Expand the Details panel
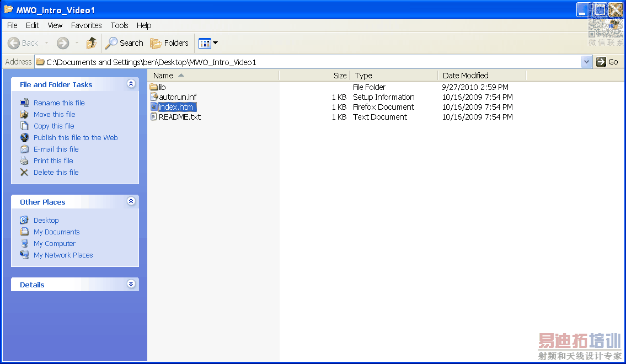The width and height of the screenshot is (626, 364). tap(131, 284)
